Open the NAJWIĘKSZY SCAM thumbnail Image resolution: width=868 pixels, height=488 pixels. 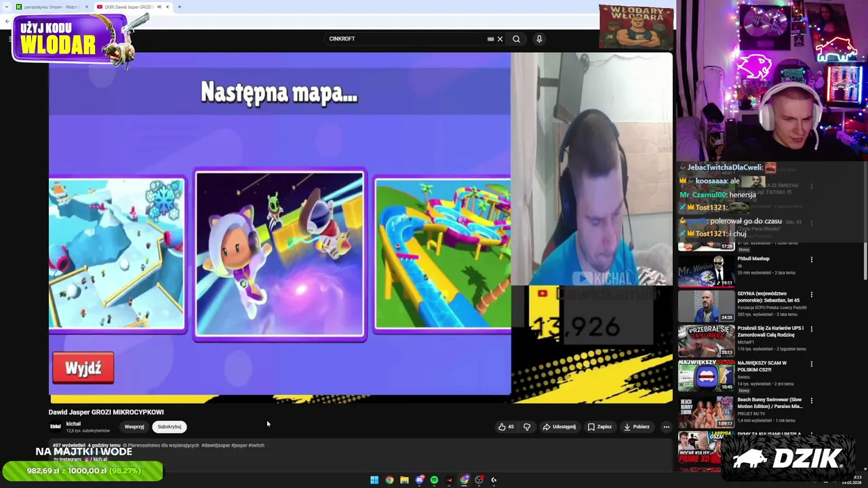(x=706, y=375)
